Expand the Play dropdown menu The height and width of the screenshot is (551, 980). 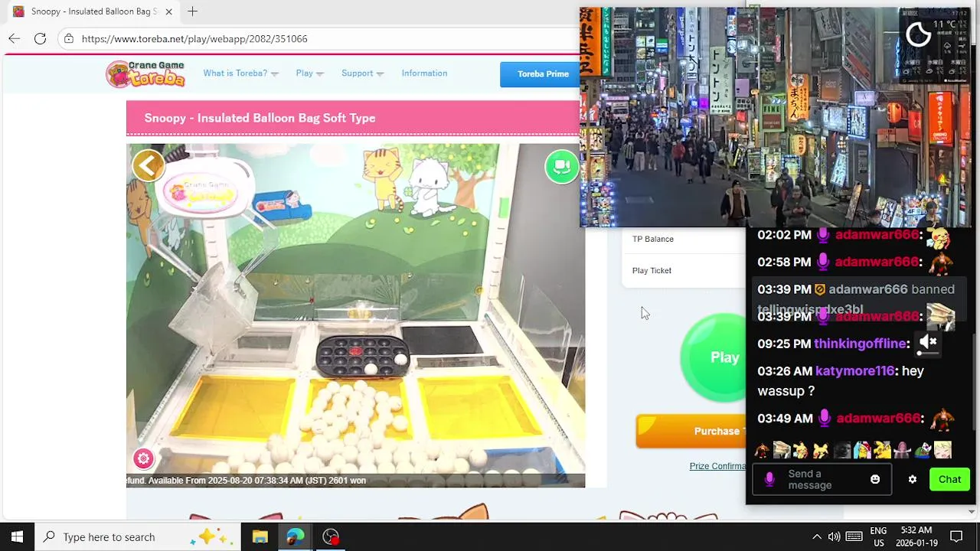pyautogui.click(x=309, y=73)
